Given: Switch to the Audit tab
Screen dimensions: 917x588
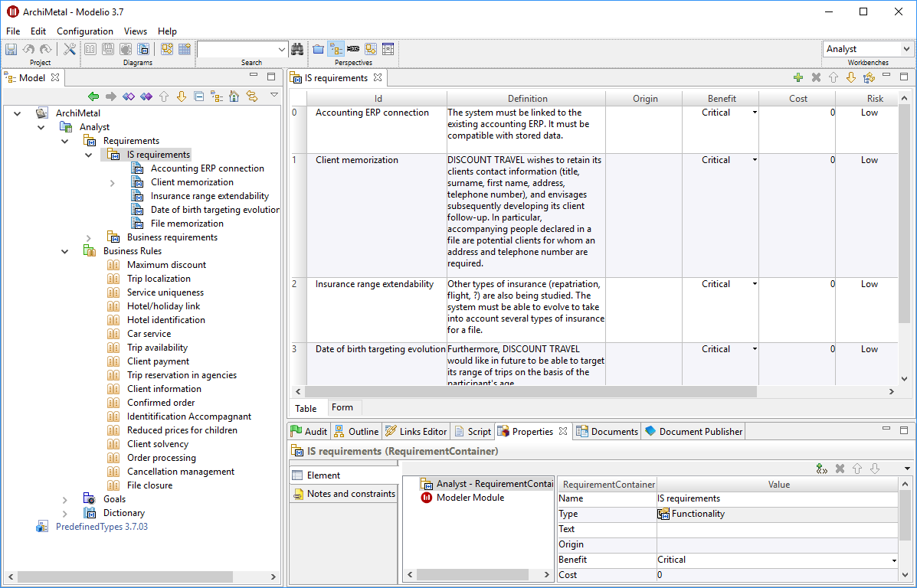Looking at the screenshot, I should pos(309,431).
